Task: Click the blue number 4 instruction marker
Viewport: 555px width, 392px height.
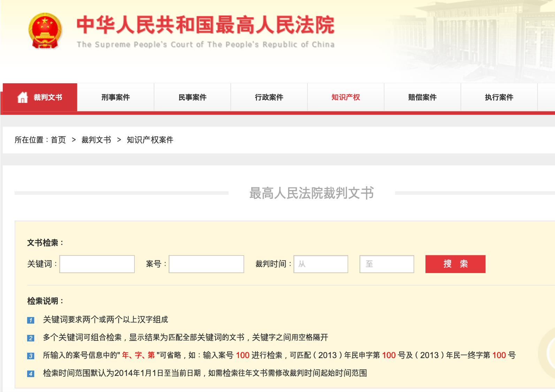Action: click(31, 374)
